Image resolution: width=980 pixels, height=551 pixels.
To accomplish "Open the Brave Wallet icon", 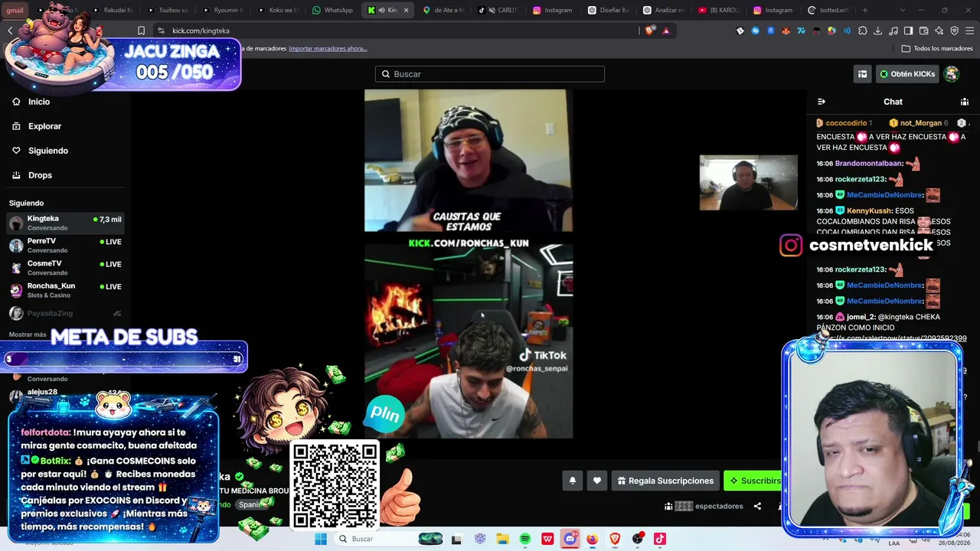I will pyautogui.click(x=923, y=31).
